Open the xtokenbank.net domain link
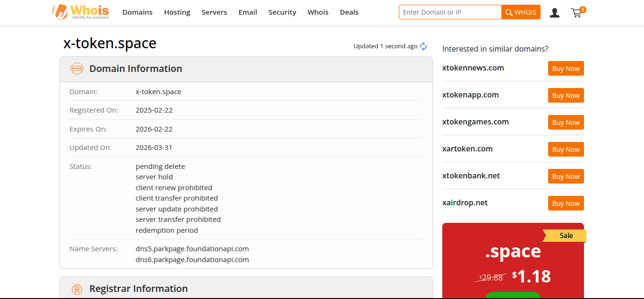 [471, 176]
